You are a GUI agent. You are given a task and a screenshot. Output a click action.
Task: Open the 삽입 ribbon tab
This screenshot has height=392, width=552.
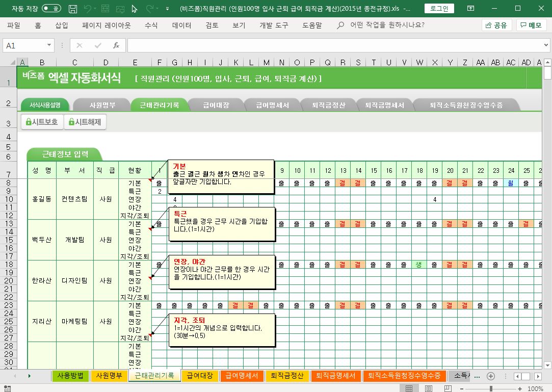click(x=62, y=25)
